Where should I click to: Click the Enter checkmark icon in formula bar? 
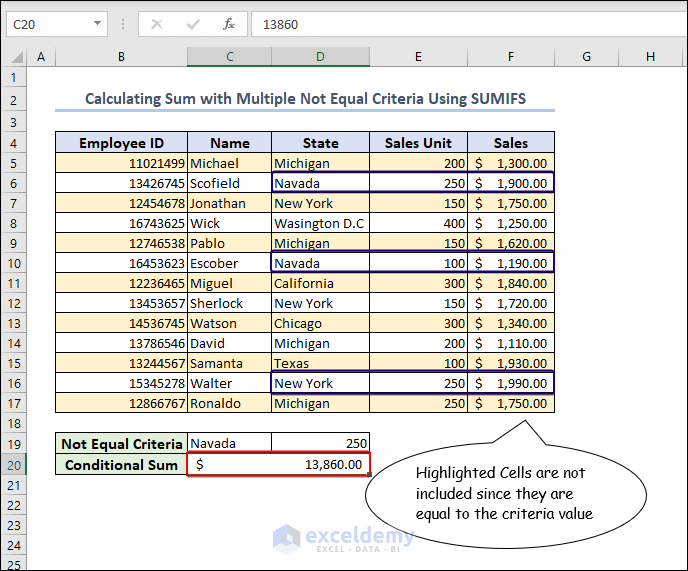click(193, 24)
